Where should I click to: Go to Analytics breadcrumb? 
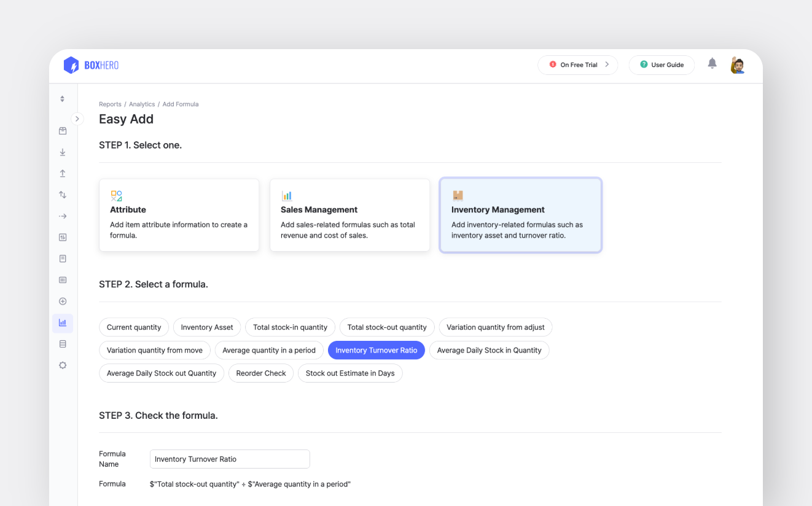point(142,104)
